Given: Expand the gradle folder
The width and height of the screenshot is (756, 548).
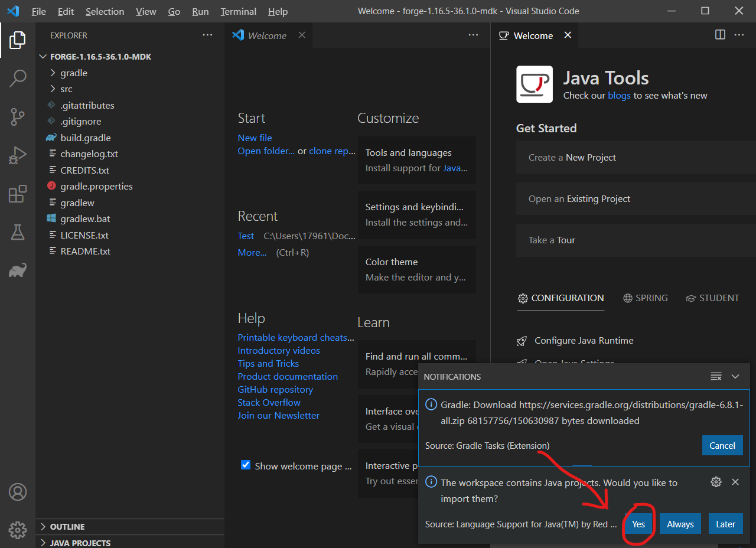Looking at the screenshot, I should point(74,73).
